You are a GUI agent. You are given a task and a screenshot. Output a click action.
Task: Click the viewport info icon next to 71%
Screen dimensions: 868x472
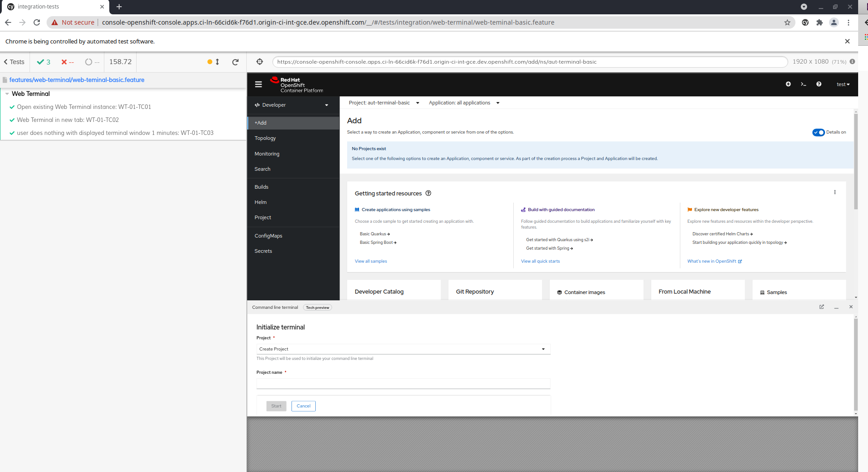852,61
